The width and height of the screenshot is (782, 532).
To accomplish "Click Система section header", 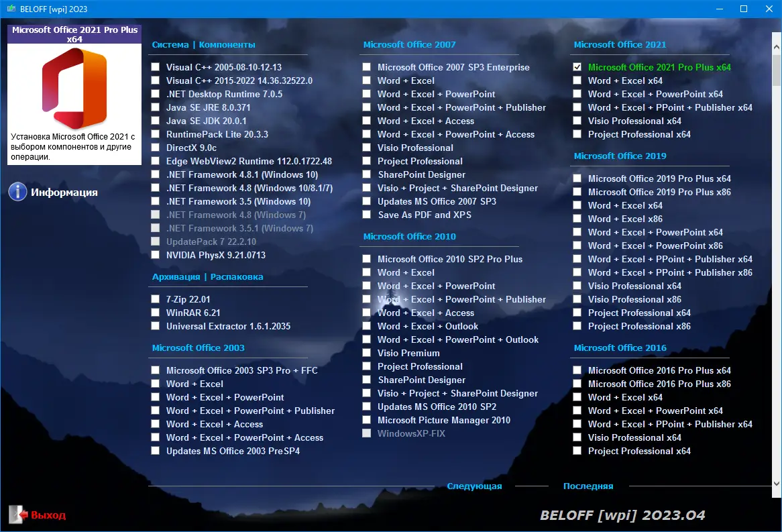I will click(x=170, y=44).
